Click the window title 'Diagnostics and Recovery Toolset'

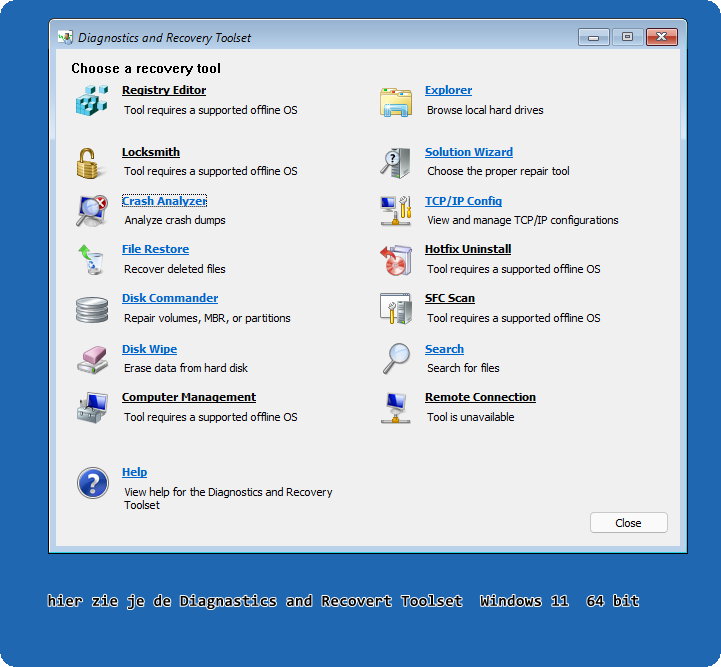tap(164, 38)
